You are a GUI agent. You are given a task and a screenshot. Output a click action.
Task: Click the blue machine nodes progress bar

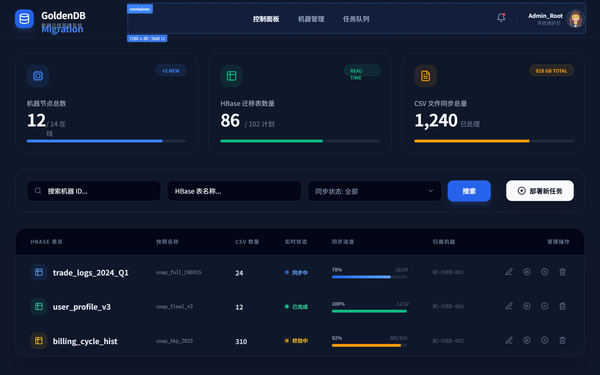point(106,141)
